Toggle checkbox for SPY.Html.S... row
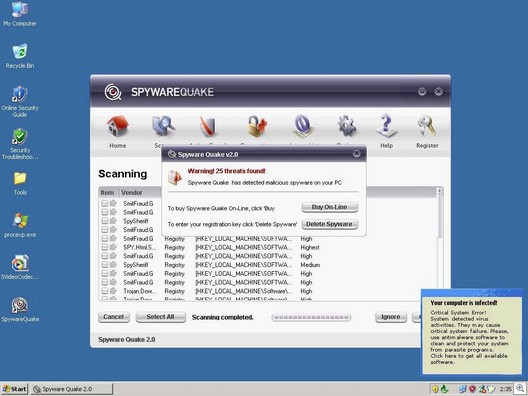Image resolution: width=528 pixels, height=396 pixels. [x=105, y=247]
